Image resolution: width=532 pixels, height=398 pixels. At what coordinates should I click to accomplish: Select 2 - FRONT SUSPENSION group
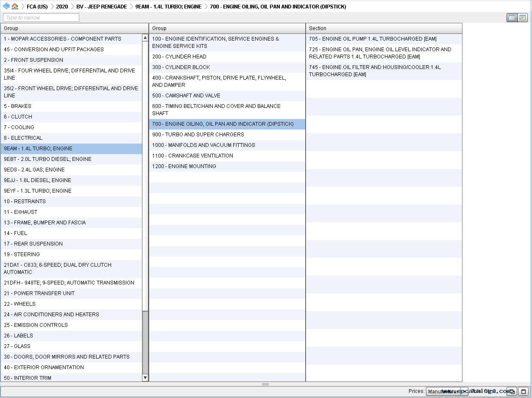pyautogui.click(x=71, y=60)
